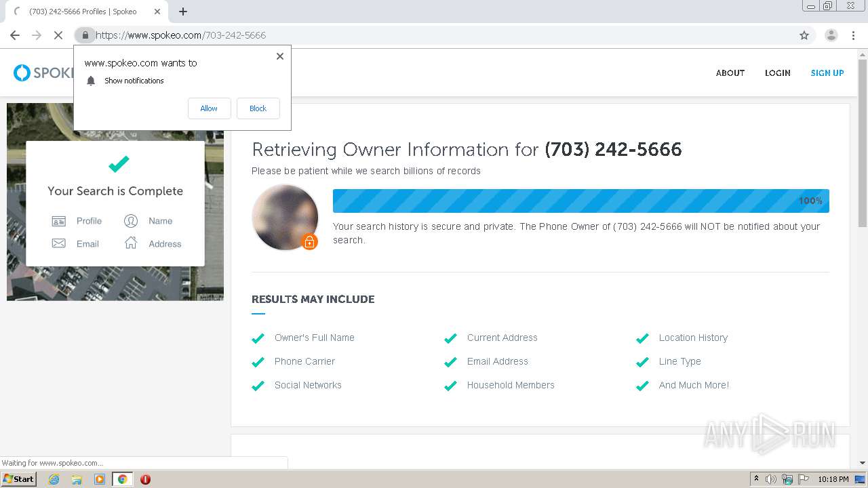868x488 pixels.
Task: Click the browser back arrow
Action: click(x=15, y=35)
